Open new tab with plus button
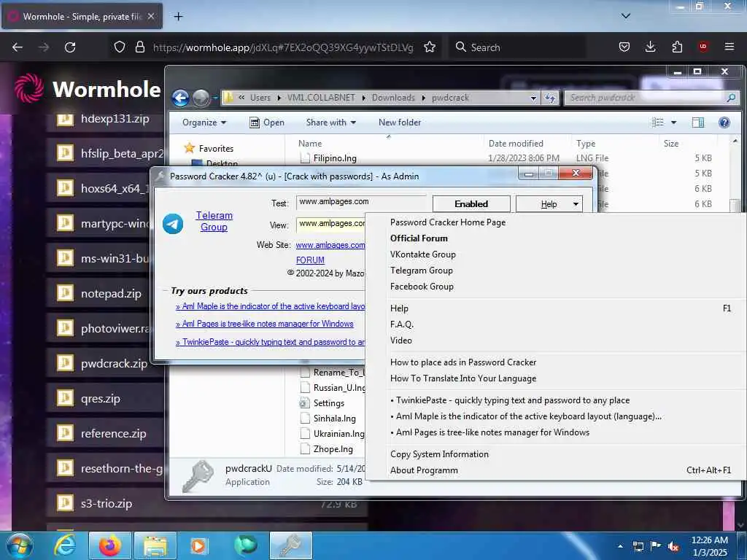The image size is (747, 560). [x=178, y=17]
